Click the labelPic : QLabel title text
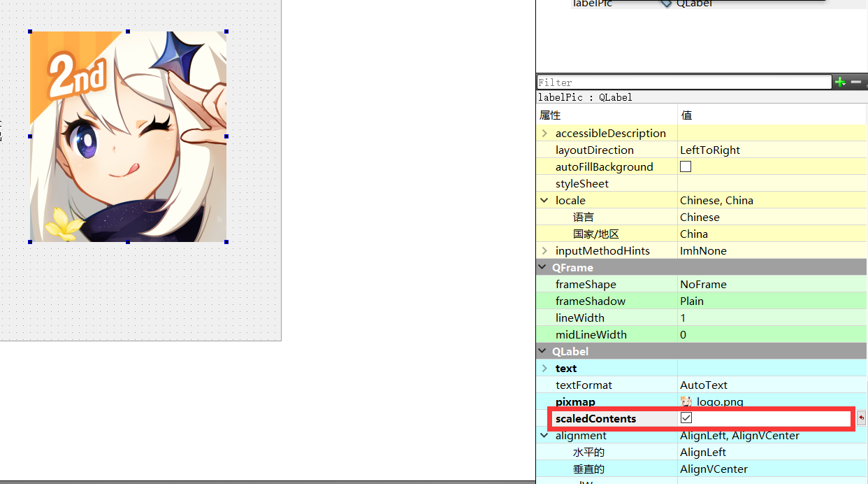The image size is (868, 484). point(584,97)
